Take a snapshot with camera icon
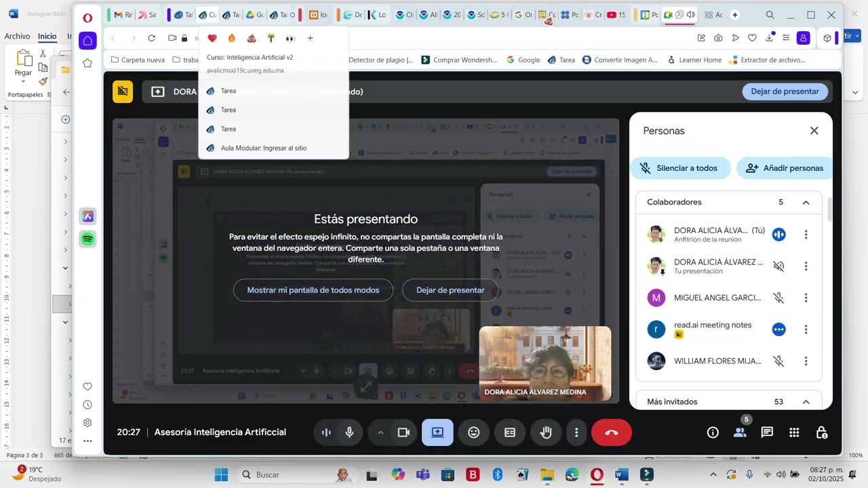868x488 pixels. 718,39
